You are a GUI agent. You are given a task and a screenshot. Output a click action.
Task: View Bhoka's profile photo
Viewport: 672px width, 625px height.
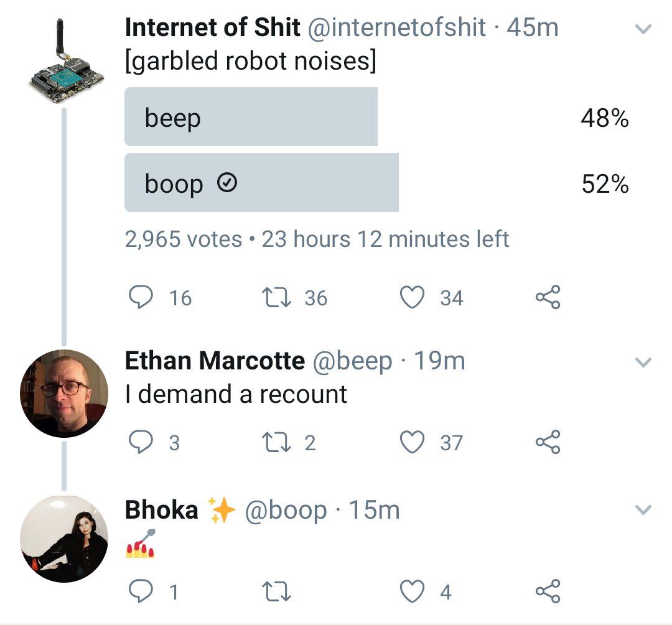[x=64, y=539]
